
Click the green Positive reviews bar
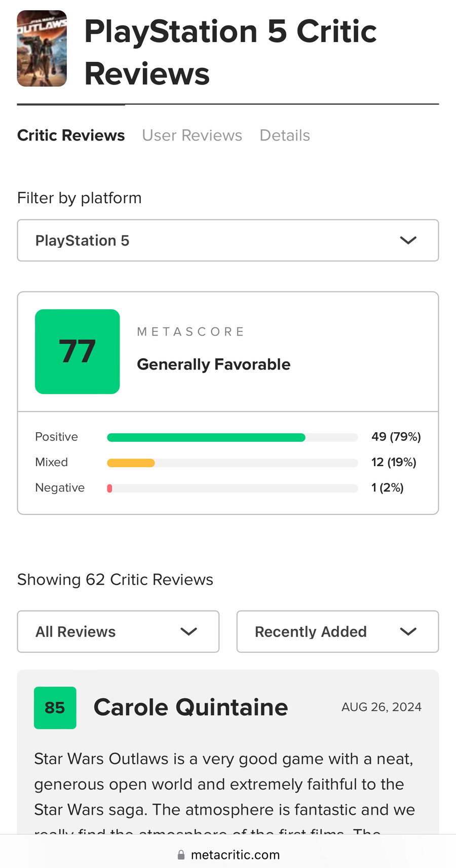(x=206, y=437)
